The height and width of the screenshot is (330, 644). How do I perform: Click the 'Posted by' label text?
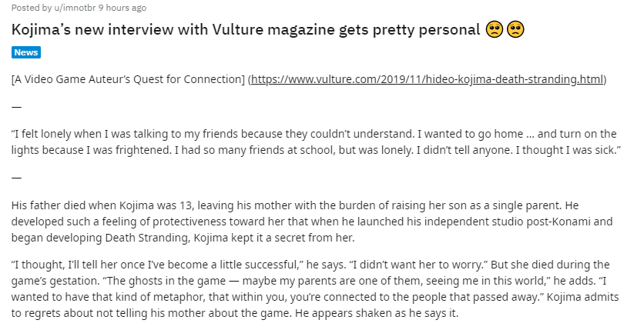(x=32, y=8)
